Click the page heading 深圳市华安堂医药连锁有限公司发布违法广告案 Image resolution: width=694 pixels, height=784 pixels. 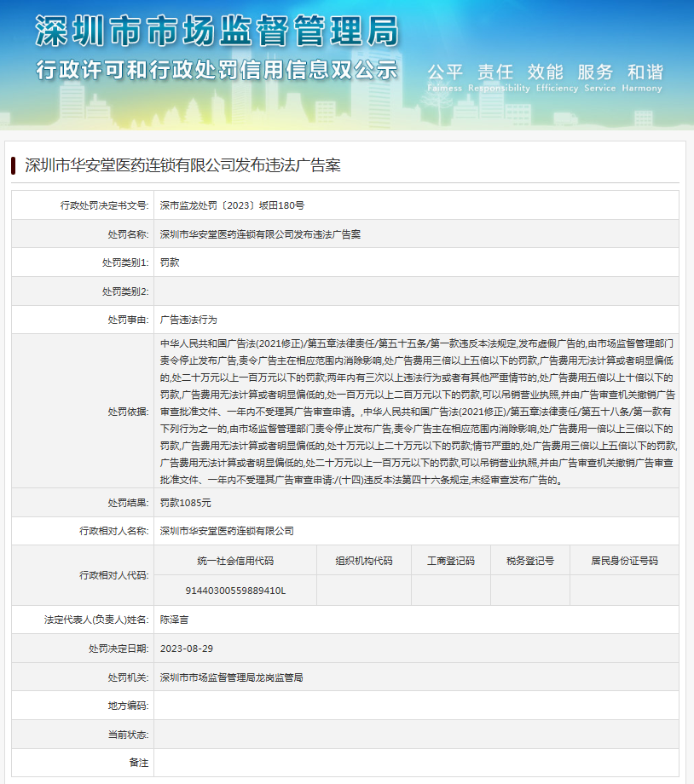182,165
